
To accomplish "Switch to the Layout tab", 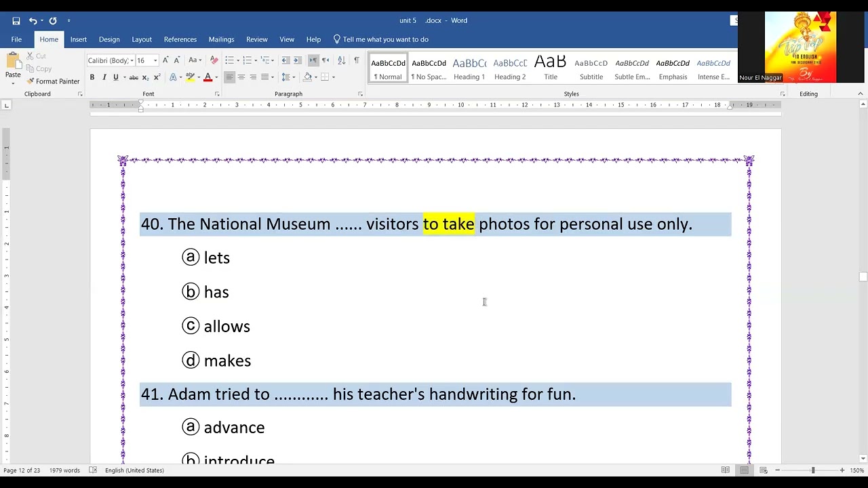I will coord(142,39).
